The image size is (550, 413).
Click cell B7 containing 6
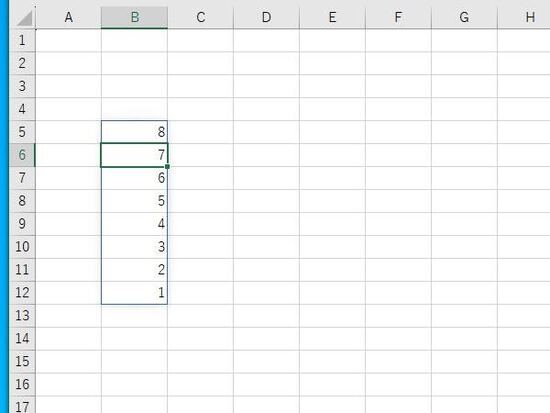click(x=134, y=178)
